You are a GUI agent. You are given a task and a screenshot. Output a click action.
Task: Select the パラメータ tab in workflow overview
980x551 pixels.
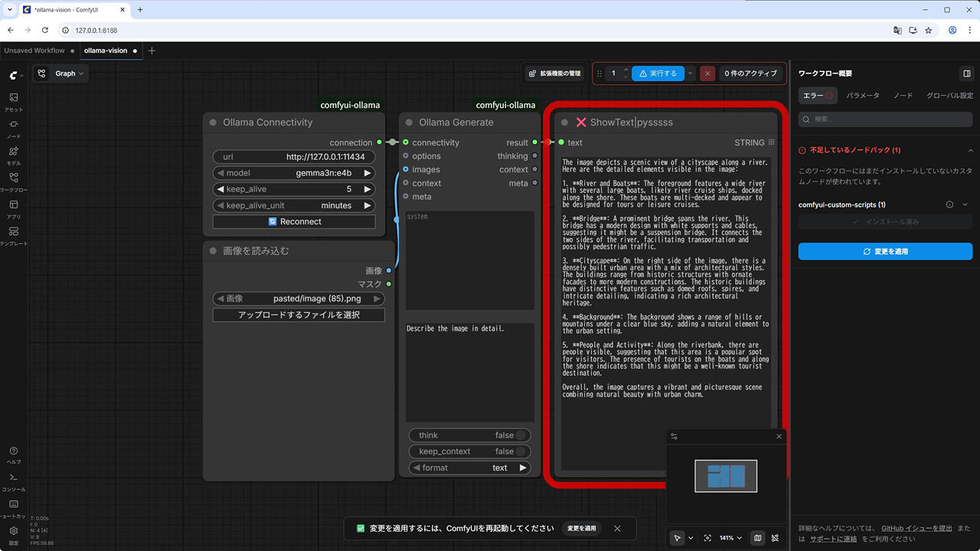click(864, 96)
